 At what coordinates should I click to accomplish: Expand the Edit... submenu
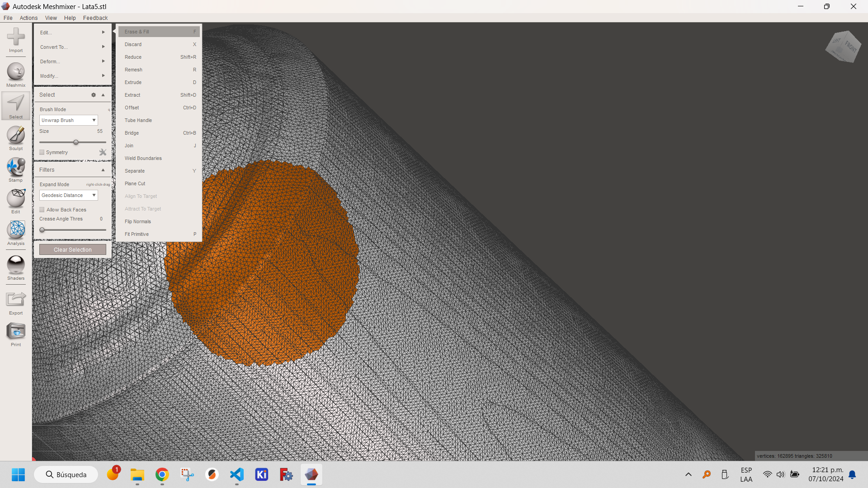pyautogui.click(x=72, y=33)
